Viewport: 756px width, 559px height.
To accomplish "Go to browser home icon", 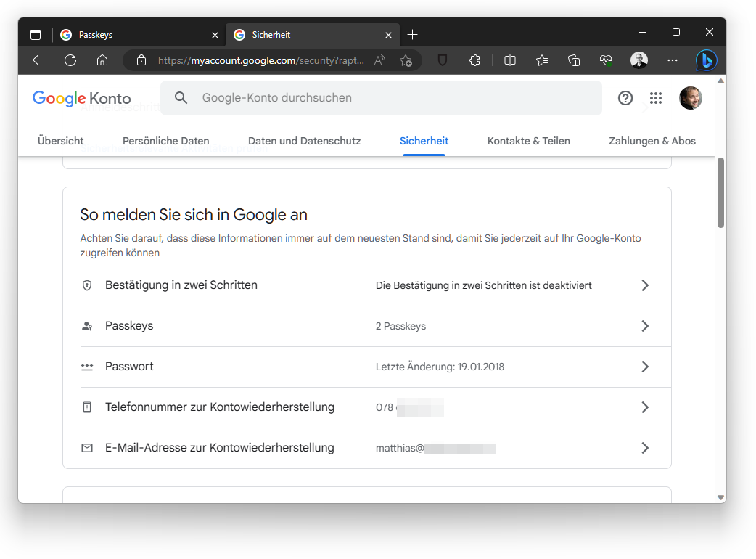I will click(102, 60).
